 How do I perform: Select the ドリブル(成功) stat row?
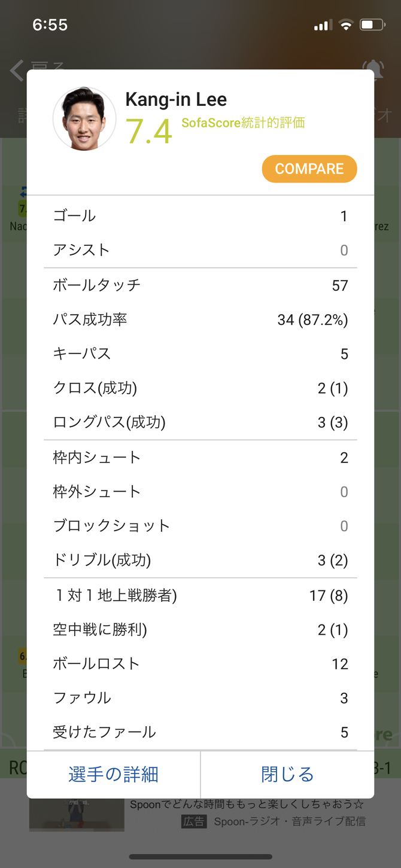200,561
